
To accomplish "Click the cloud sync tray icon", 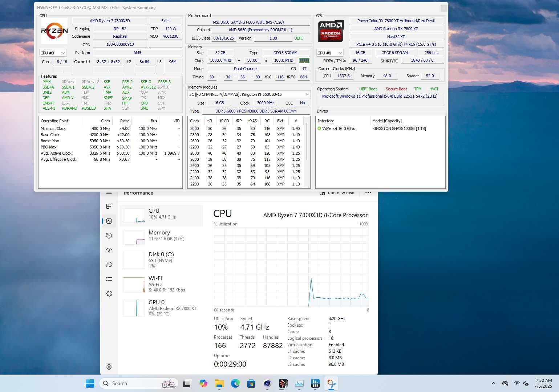I will [x=505, y=383].
